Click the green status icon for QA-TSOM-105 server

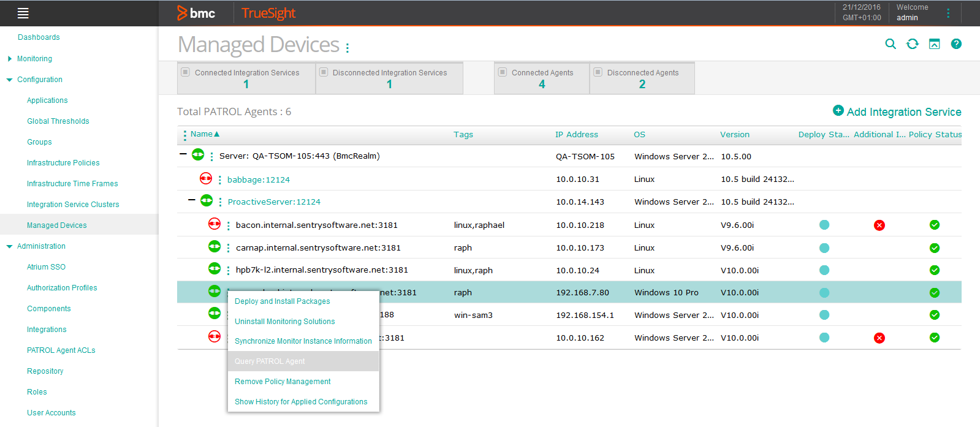(198, 154)
